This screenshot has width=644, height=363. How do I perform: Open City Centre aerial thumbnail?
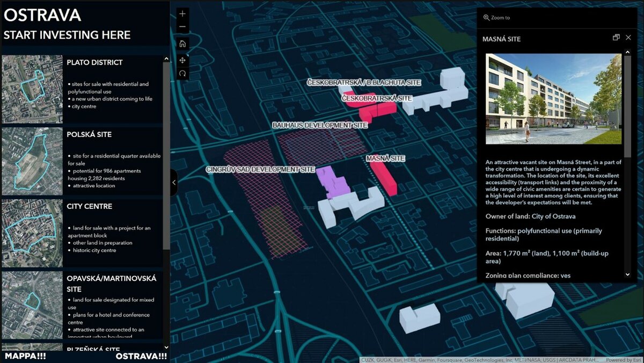[x=32, y=233]
